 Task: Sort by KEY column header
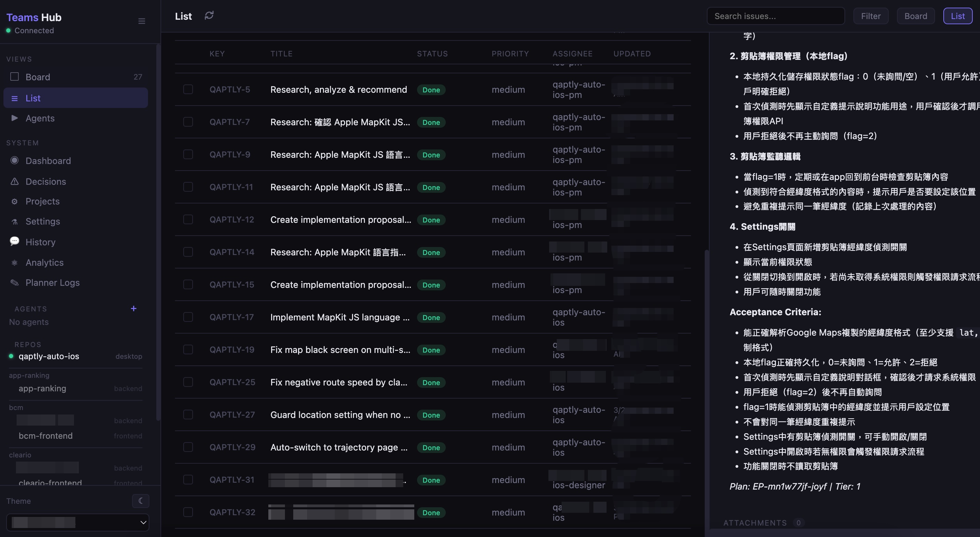tap(217, 54)
